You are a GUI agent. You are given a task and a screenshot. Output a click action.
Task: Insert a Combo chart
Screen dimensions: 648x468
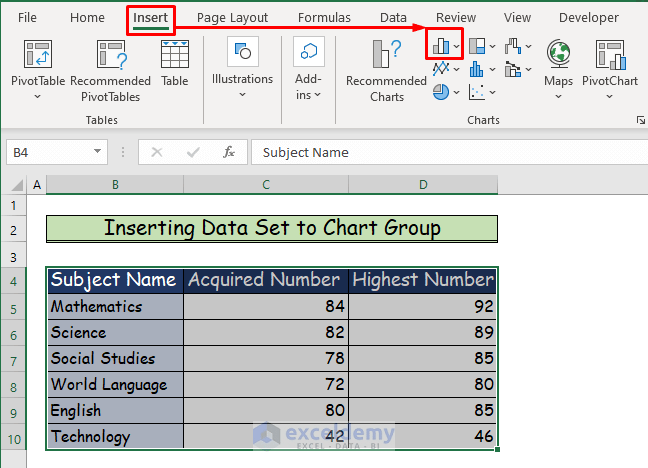point(513,69)
